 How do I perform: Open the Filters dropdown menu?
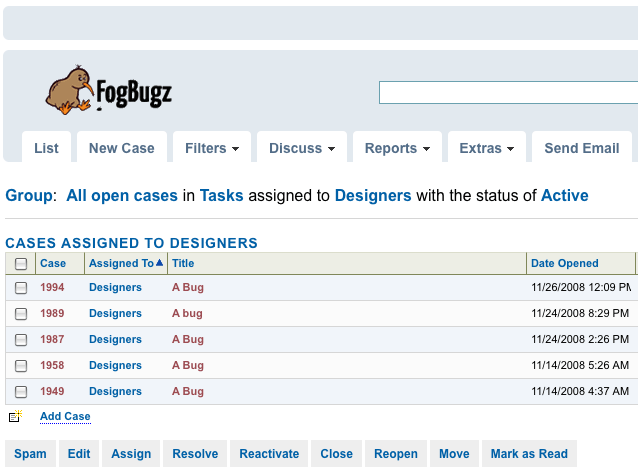(x=212, y=148)
